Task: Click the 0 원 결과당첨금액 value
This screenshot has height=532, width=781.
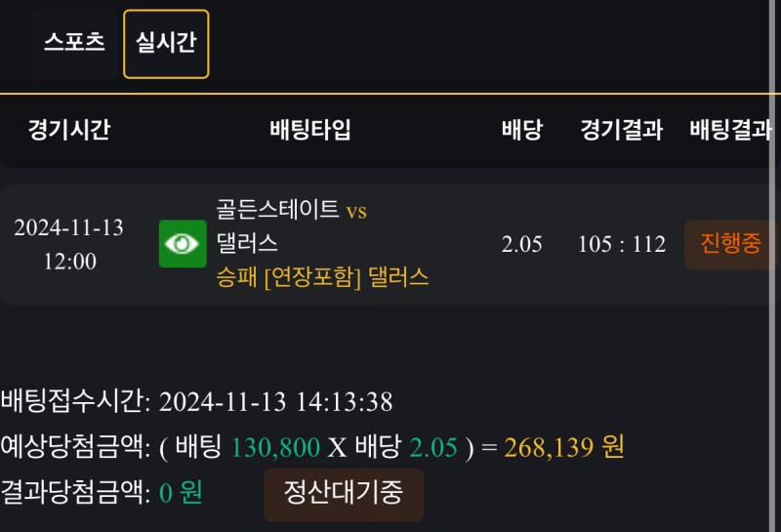Action: pyautogui.click(x=180, y=492)
